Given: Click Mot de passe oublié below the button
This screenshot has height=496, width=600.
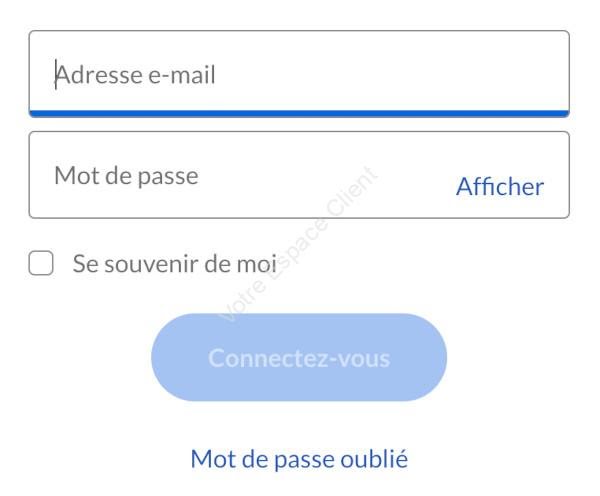Looking at the screenshot, I should [299, 459].
